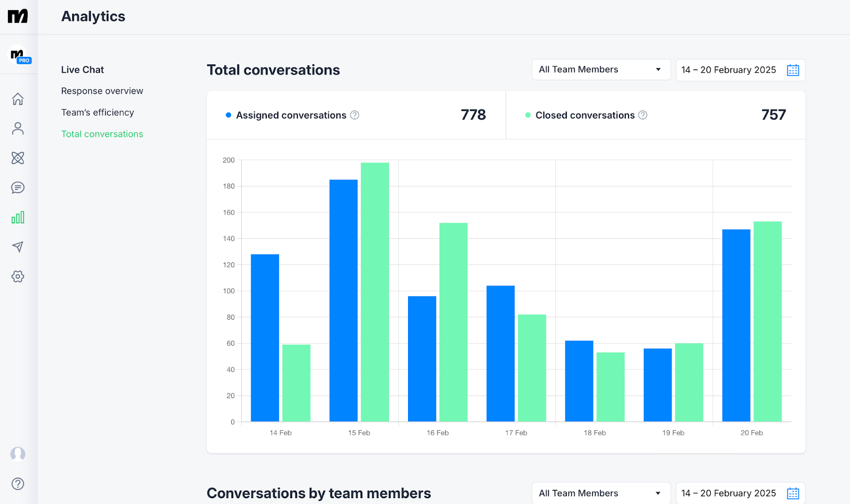The width and height of the screenshot is (850, 504).
Task: Select Total conversations in the left menu
Action: (102, 134)
